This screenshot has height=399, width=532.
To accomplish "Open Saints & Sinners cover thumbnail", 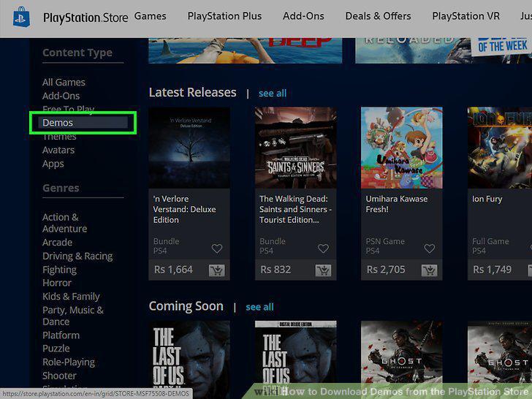I will [x=295, y=148].
